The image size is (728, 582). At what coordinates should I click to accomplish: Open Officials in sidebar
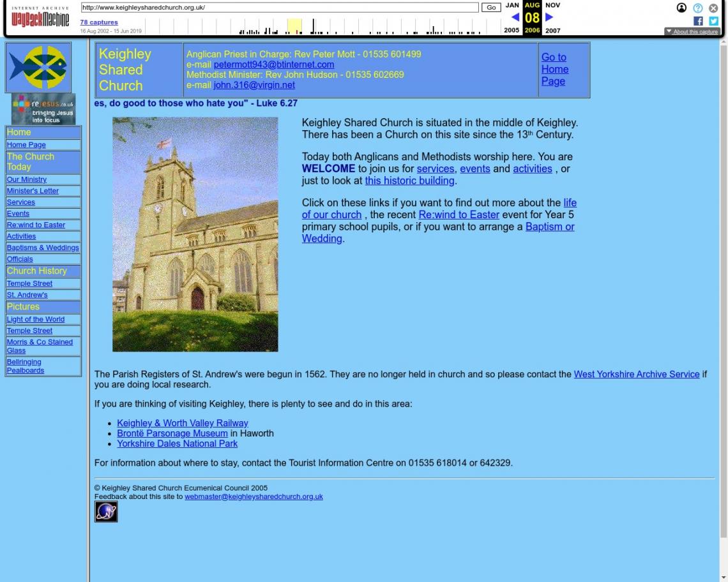click(20, 260)
